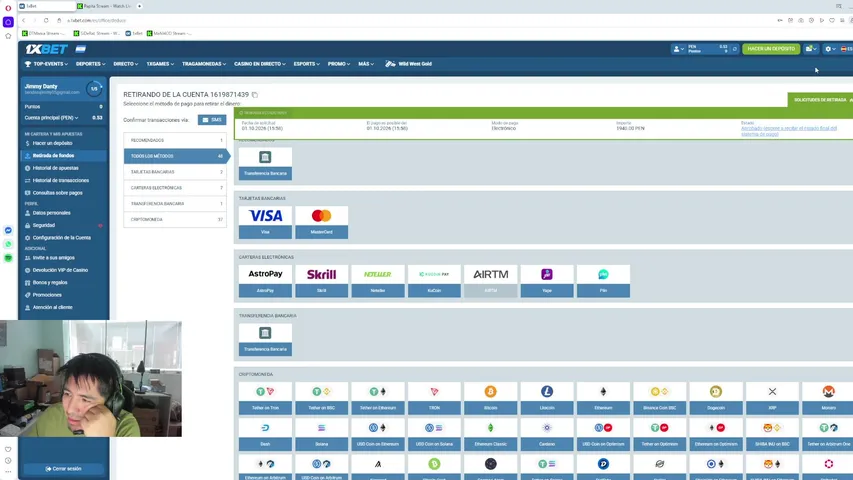Pick SHIBA INU on BSC

(772, 434)
